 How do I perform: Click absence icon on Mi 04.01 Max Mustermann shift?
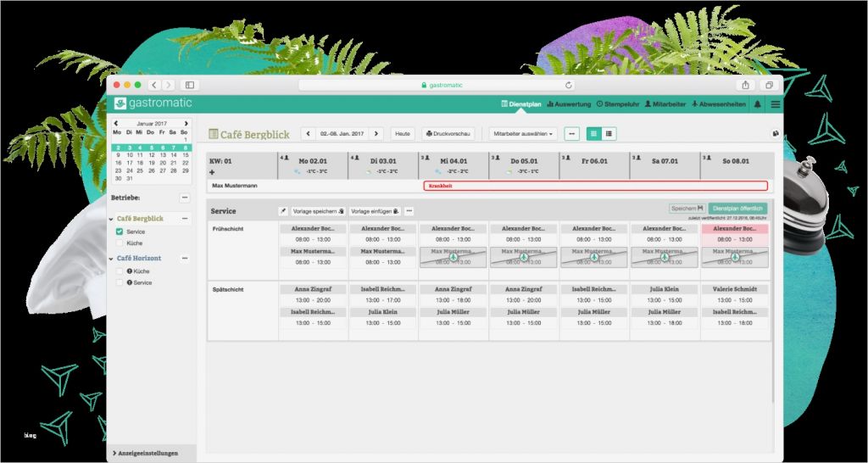[x=453, y=257]
